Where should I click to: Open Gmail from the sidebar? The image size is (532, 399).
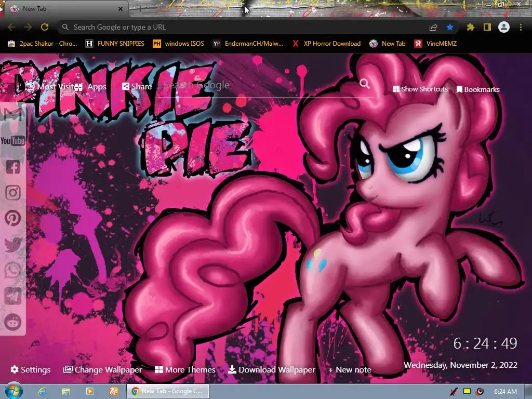(x=12, y=115)
